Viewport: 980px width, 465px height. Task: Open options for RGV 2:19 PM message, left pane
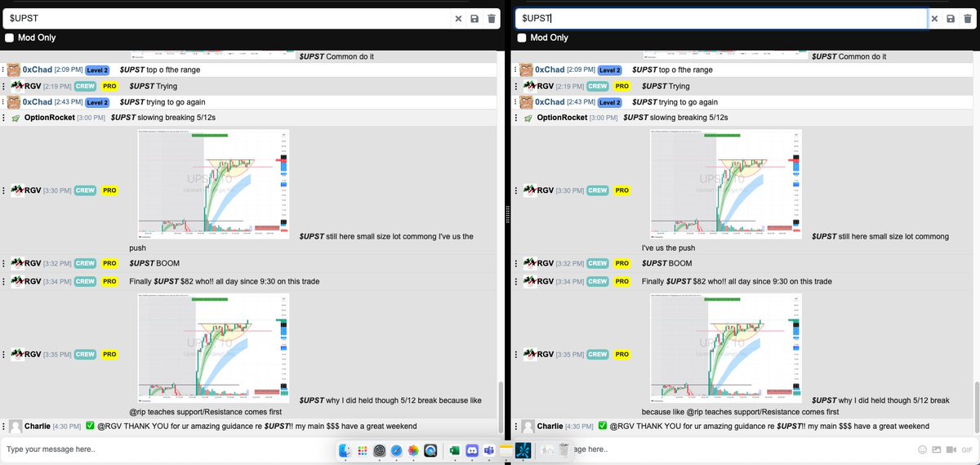tap(3, 86)
